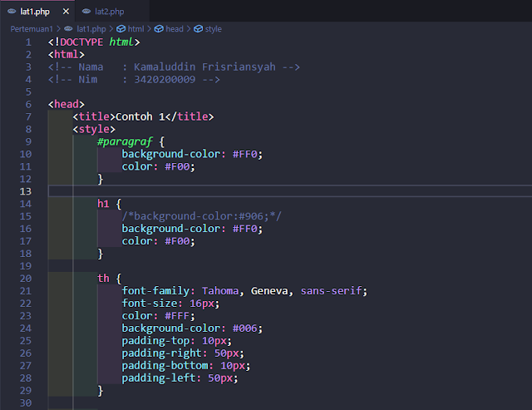The image size is (532, 410).
Task: Click the #paragraf selector
Action: pyautogui.click(x=125, y=141)
